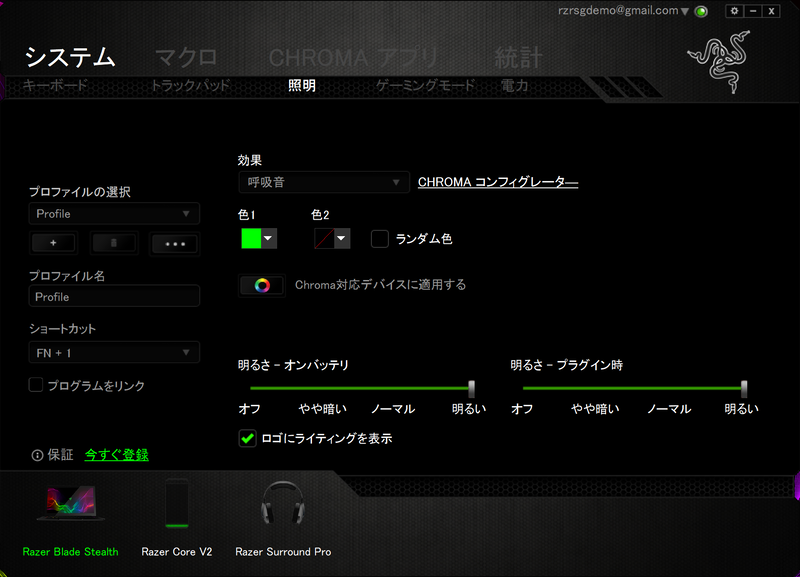Click plugged-in 明るい label
This screenshot has height=577, width=800.
coord(741,409)
